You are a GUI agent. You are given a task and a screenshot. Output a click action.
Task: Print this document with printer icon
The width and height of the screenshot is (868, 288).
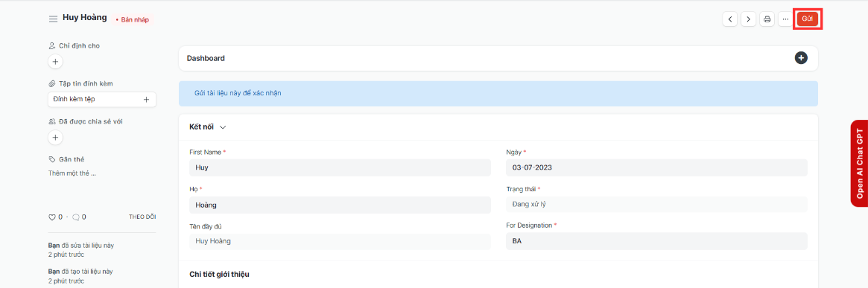tap(767, 19)
